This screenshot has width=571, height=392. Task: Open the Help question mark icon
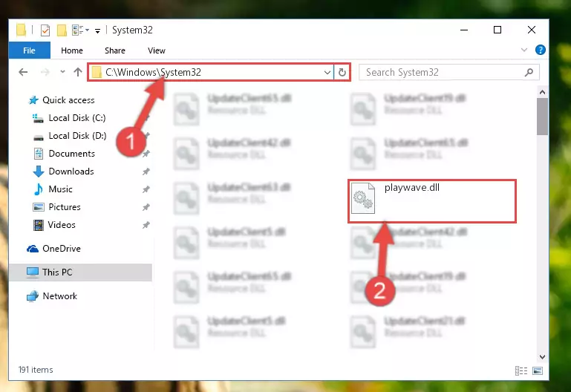coord(540,50)
